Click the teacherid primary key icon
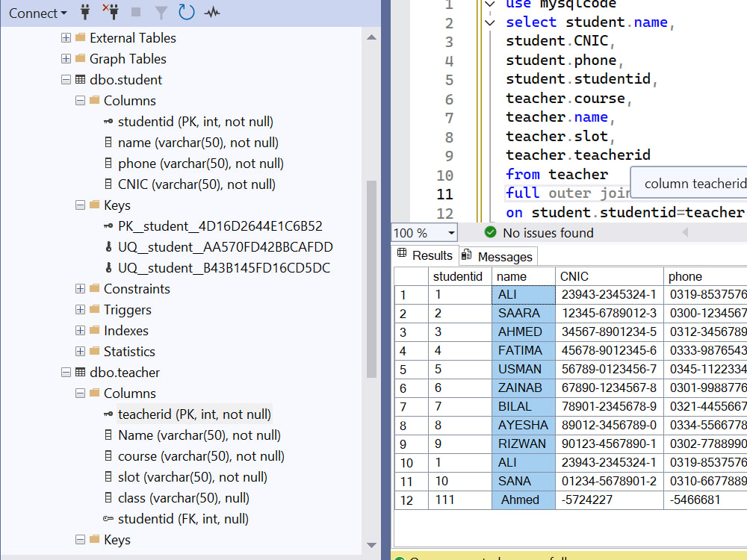The width and height of the screenshot is (747, 560). (x=108, y=414)
